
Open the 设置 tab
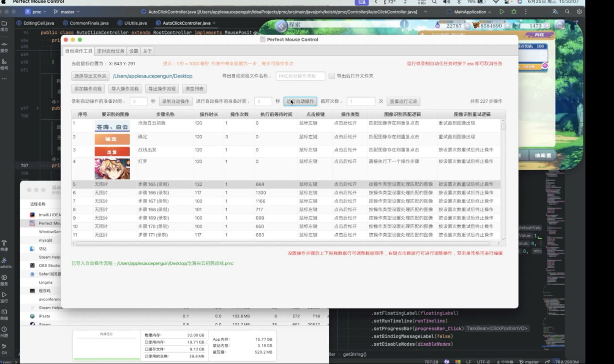click(133, 51)
